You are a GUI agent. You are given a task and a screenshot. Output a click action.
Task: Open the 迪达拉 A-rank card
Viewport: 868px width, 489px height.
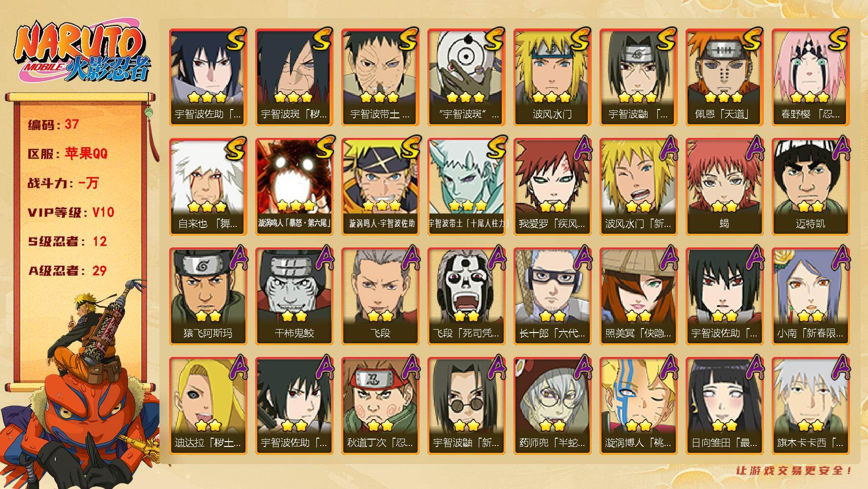[x=208, y=406]
